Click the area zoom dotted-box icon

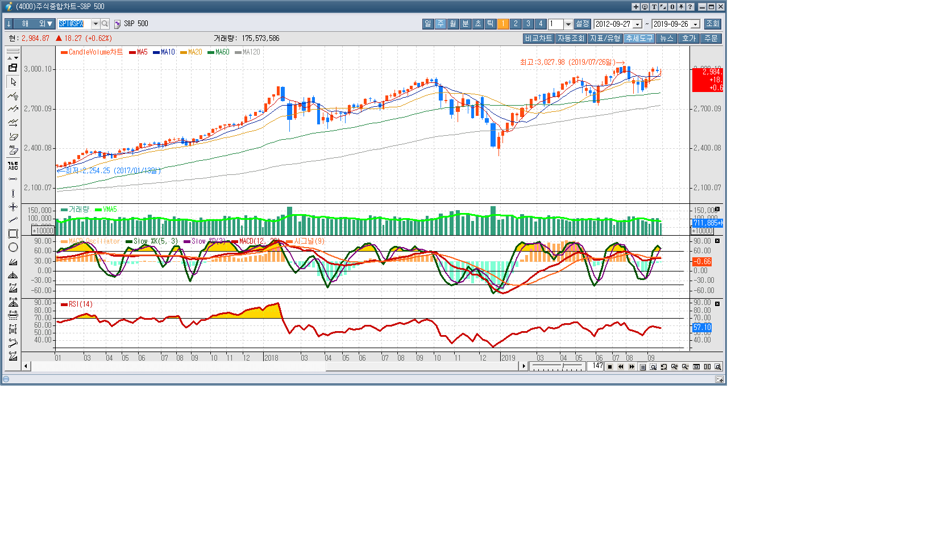tap(653, 367)
